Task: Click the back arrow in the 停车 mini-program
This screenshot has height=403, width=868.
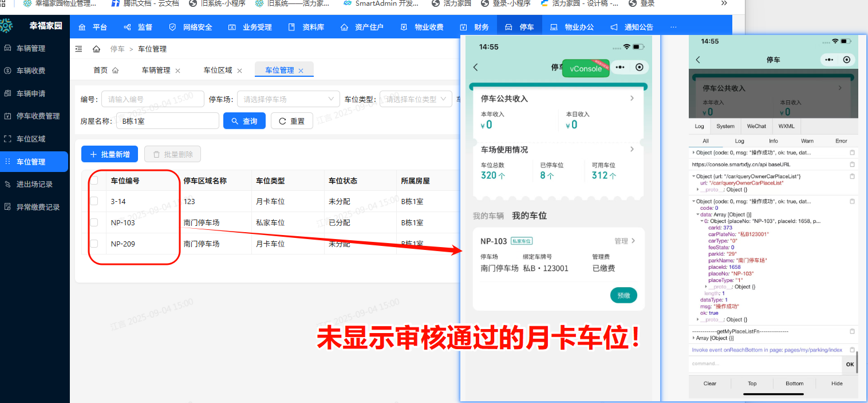Action: coord(475,67)
